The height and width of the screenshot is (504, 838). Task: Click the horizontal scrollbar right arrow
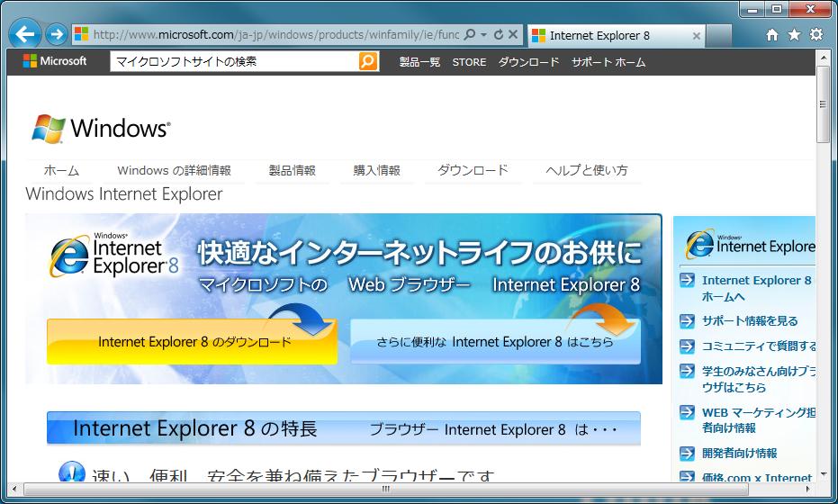[808, 489]
